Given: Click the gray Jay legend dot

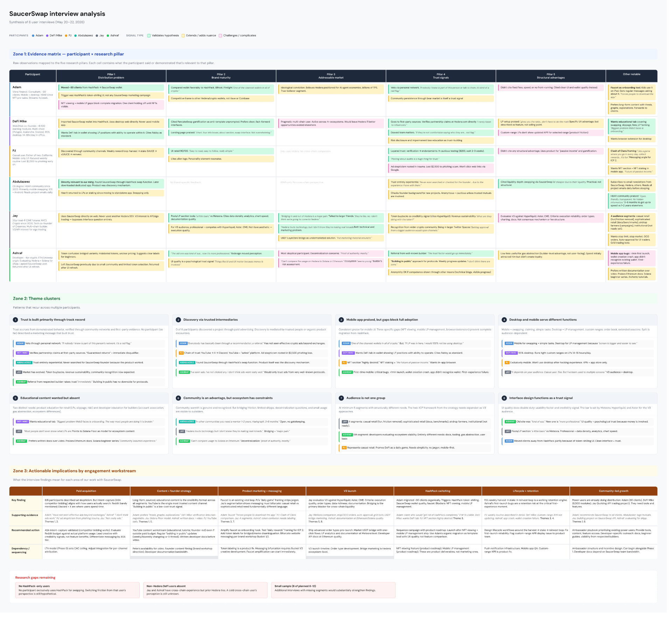Looking at the screenshot, I should [97, 36].
